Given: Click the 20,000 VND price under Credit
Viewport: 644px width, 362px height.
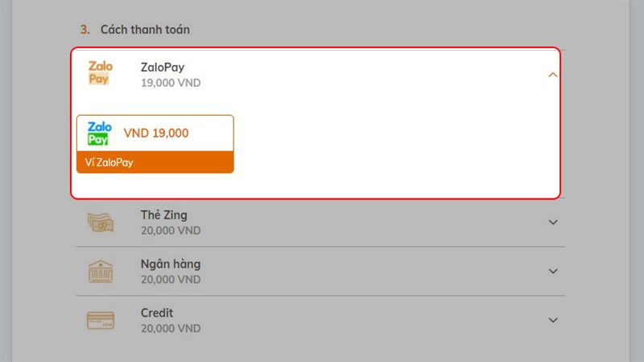Looking at the screenshot, I should click(171, 329).
